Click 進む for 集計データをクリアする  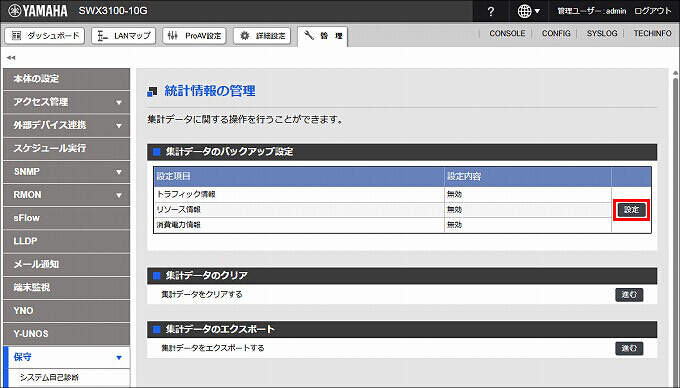coord(629,295)
